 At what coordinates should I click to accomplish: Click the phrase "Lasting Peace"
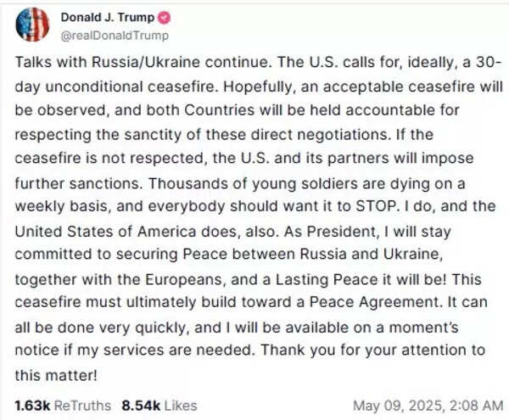pyautogui.click(x=327, y=279)
